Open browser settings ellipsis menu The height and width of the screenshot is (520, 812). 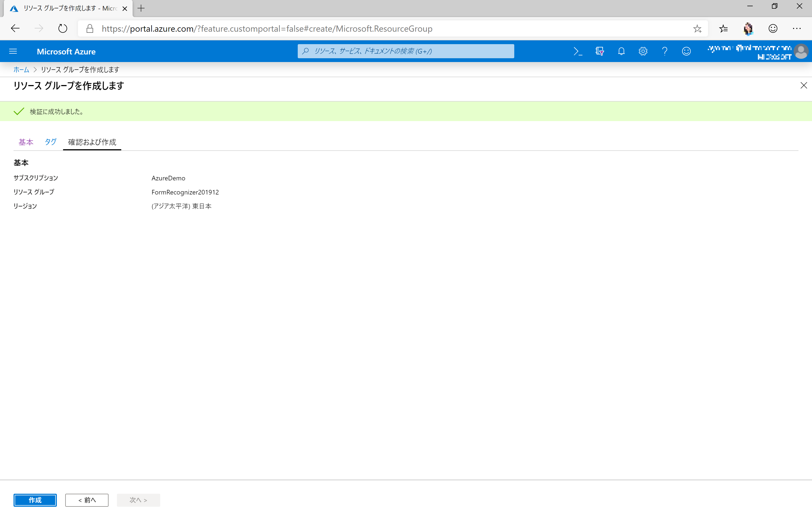(x=797, y=29)
